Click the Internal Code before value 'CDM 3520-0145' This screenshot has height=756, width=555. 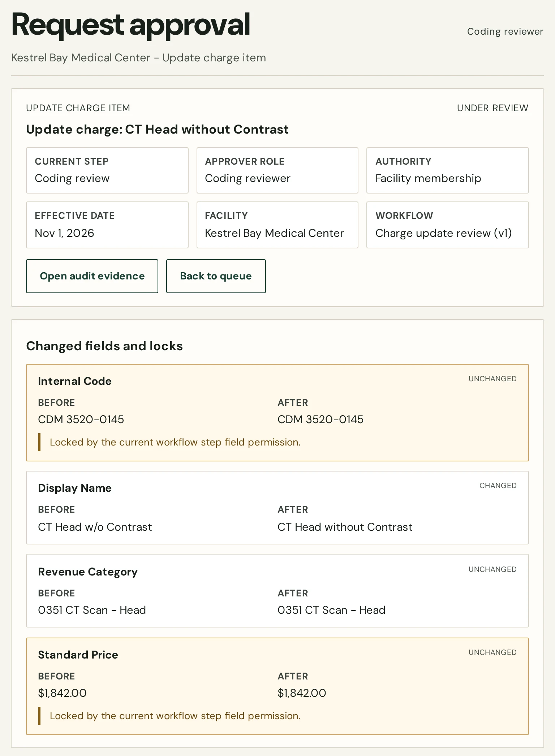coord(81,419)
